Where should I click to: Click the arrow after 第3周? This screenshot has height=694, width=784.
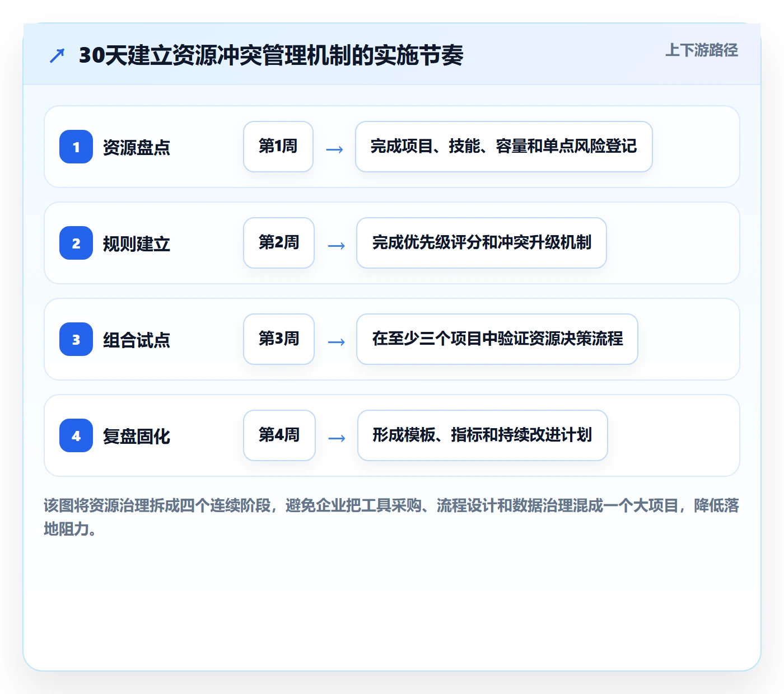click(336, 342)
